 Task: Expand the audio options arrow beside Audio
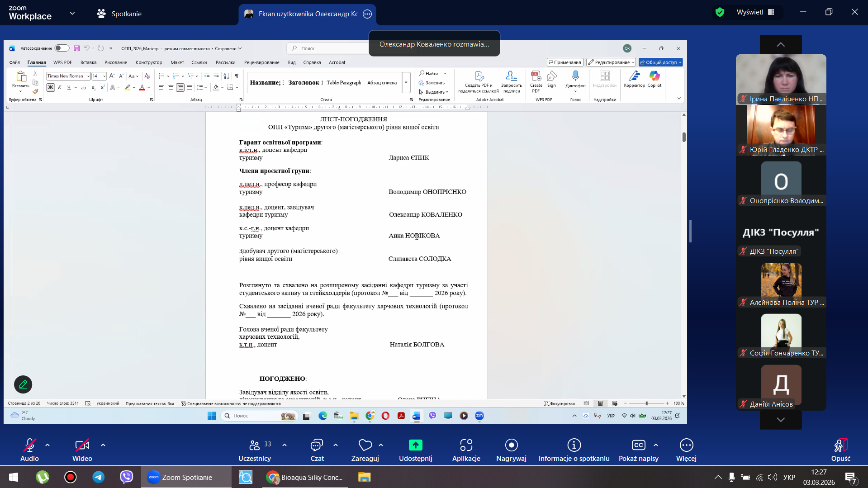click(x=47, y=445)
